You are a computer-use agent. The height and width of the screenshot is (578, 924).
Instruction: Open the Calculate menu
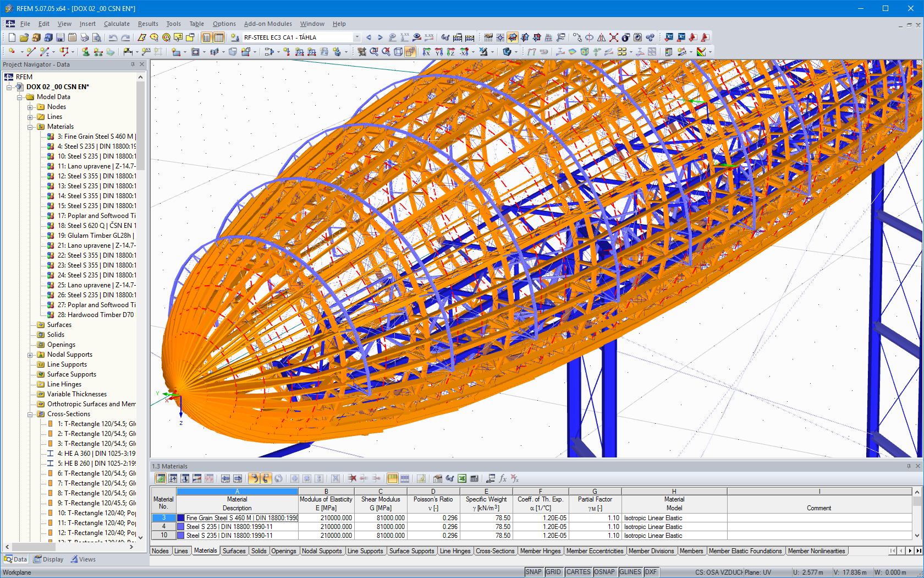point(117,24)
